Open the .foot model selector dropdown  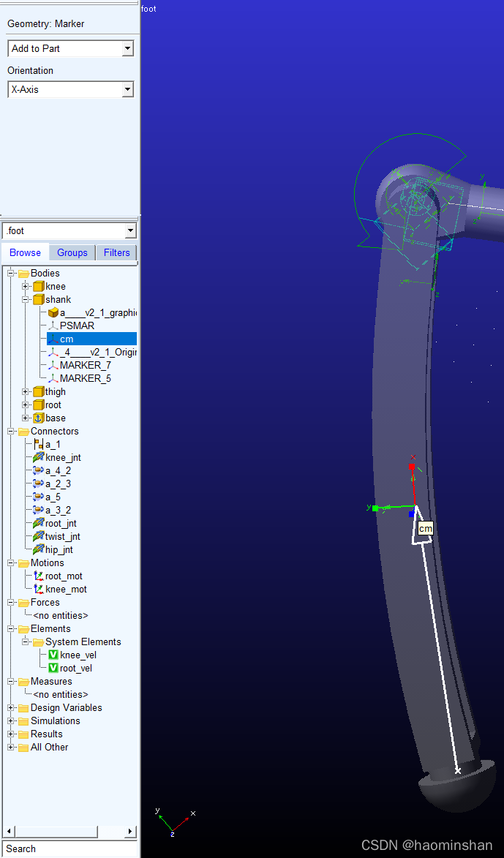130,231
